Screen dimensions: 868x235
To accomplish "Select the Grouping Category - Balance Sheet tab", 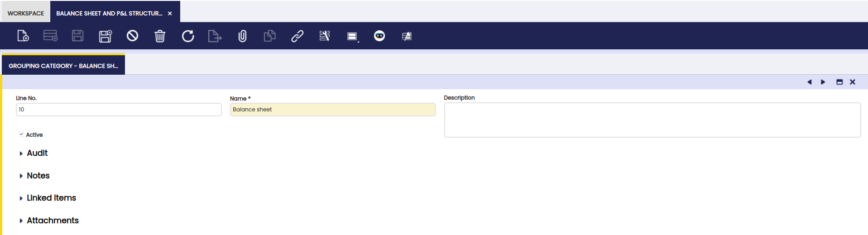I will point(63,66).
